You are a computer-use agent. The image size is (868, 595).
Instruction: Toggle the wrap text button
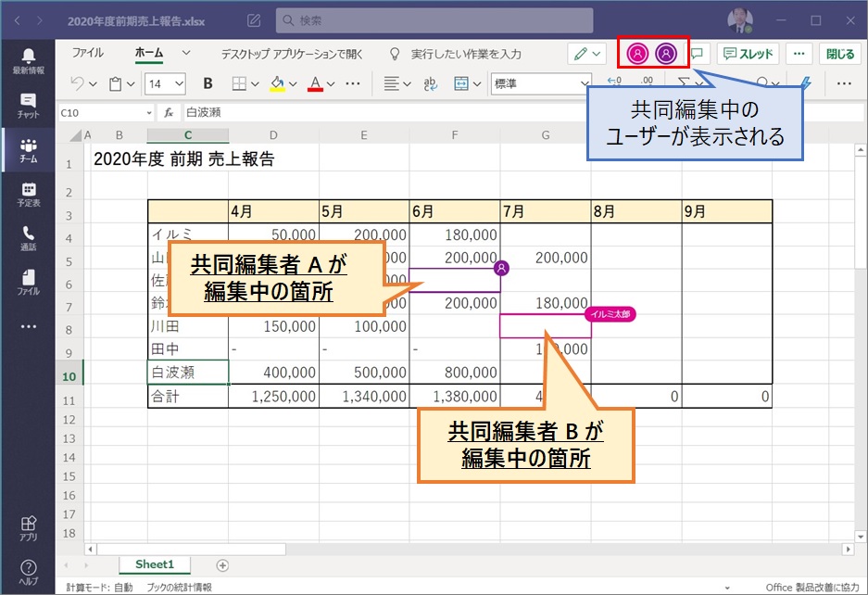[430, 83]
